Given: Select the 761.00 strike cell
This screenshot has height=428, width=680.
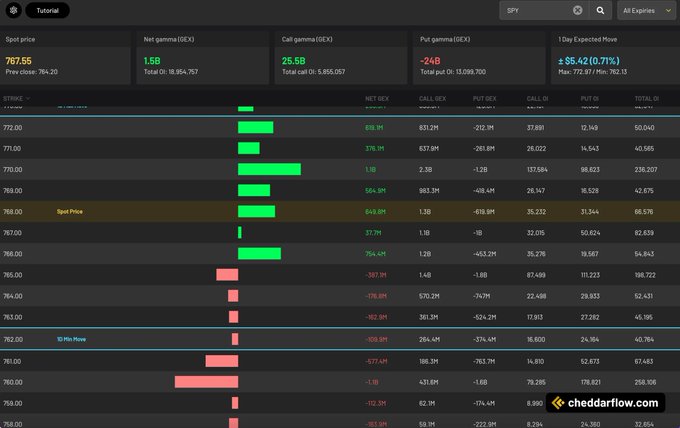Looking at the screenshot, I should [12, 361].
